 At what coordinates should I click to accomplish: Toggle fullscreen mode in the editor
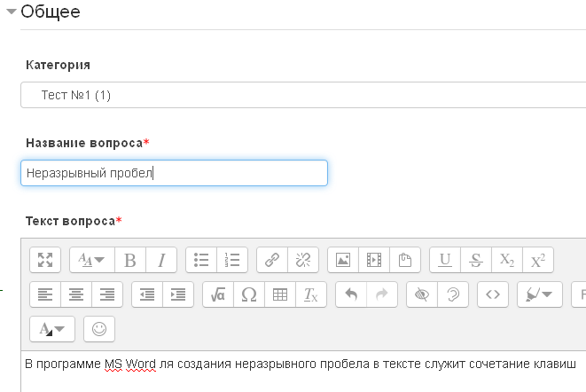click(x=45, y=260)
